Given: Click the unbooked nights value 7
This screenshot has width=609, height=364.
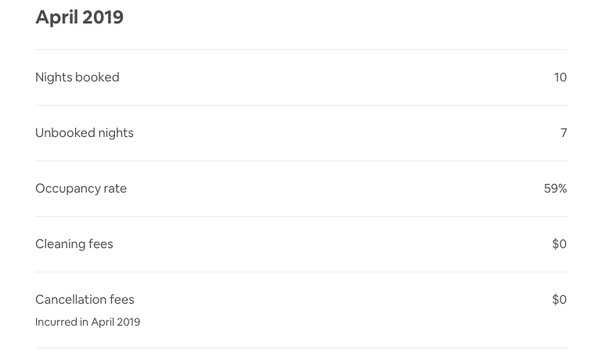Looking at the screenshot, I should coord(564,133).
